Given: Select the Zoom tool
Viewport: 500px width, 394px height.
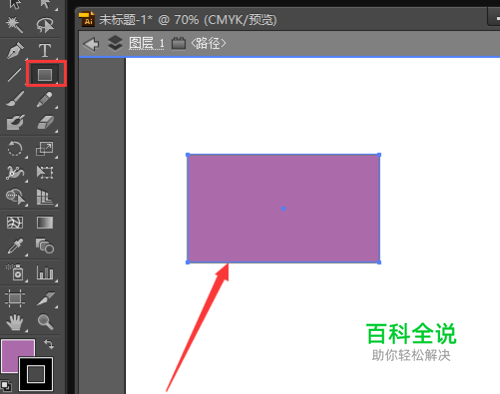Looking at the screenshot, I should (45, 322).
